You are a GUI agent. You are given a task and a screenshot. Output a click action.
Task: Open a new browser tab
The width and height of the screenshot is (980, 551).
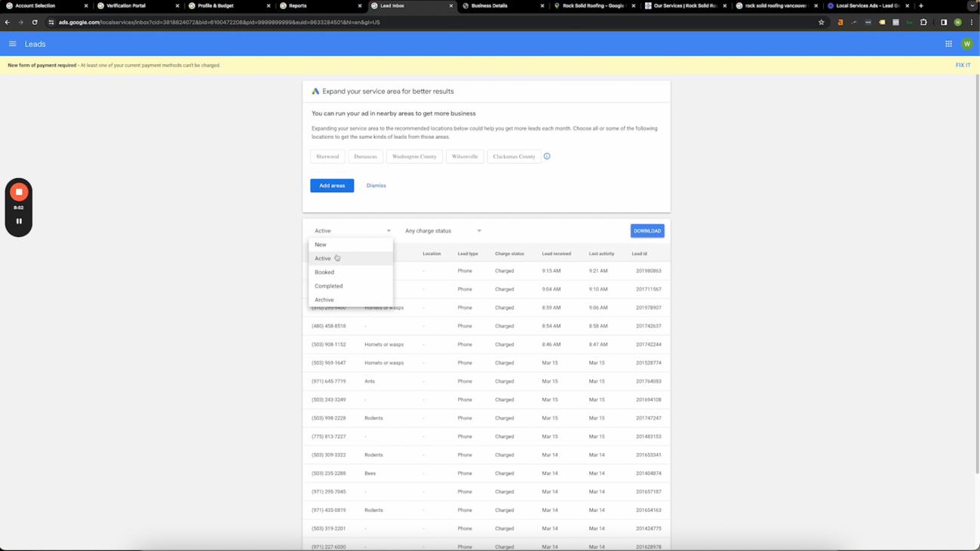(x=921, y=5)
